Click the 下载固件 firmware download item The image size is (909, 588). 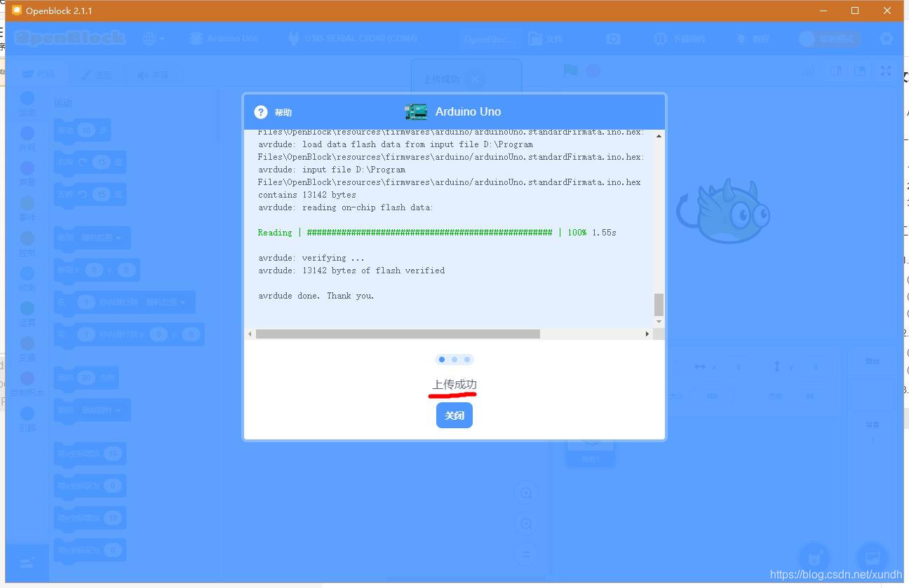[680, 39]
